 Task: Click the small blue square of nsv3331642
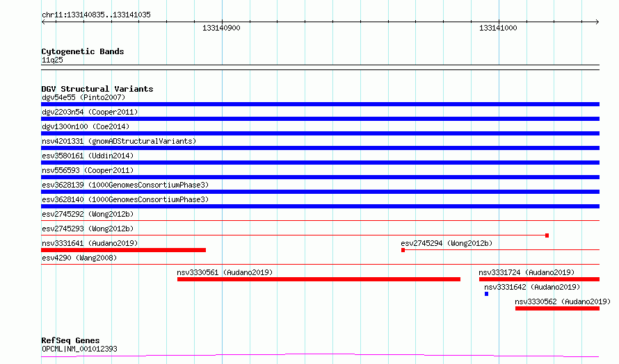point(486,294)
